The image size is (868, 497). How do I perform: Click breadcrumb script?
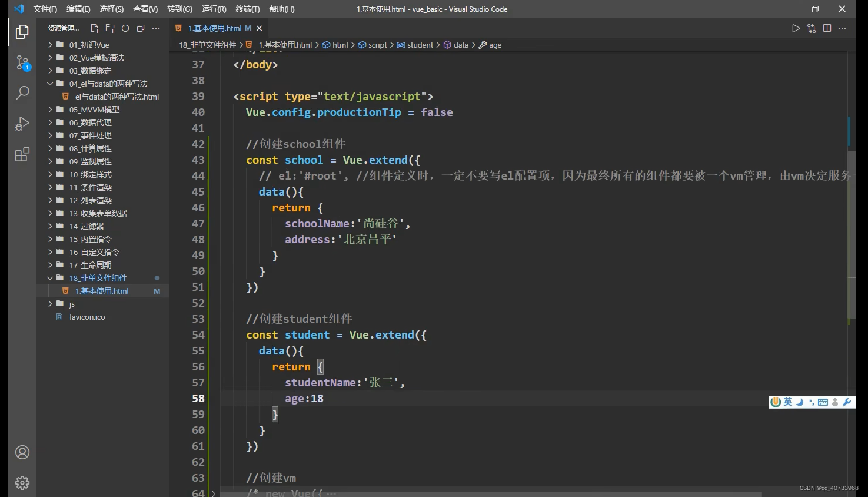tap(373, 45)
